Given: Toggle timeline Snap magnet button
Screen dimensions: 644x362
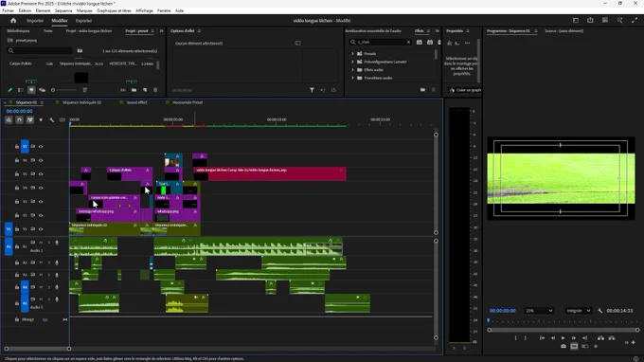Looking at the screenshot, I should point(19,120).
